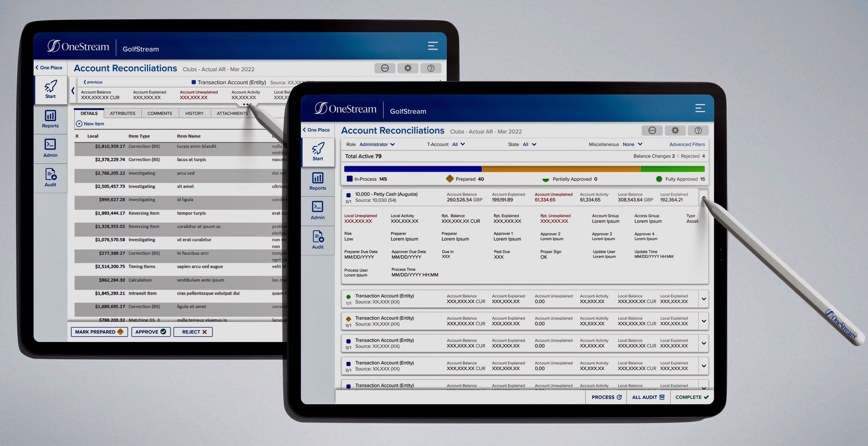The height and width of the screenshot is (446, 868).
Task: Click OneStream logo on front tablet
Action: tap(345, 109)
